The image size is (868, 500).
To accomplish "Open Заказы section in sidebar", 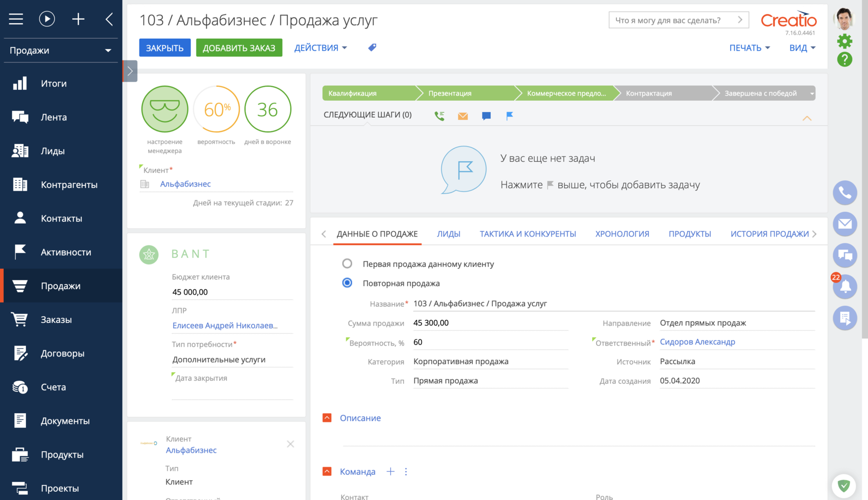I will tap(61, 320).
